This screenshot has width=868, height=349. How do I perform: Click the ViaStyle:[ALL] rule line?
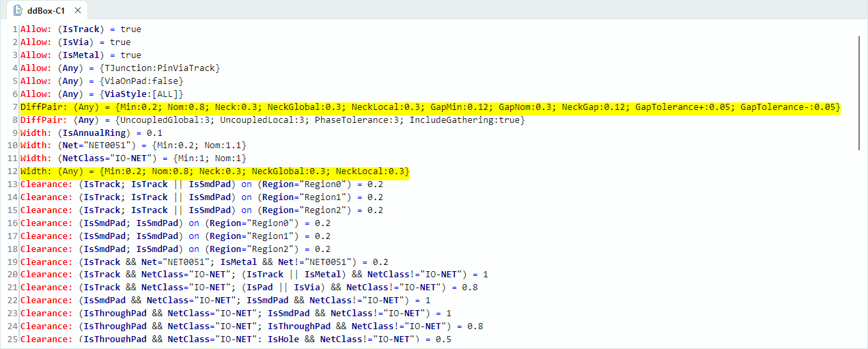(x=102, y=94)
